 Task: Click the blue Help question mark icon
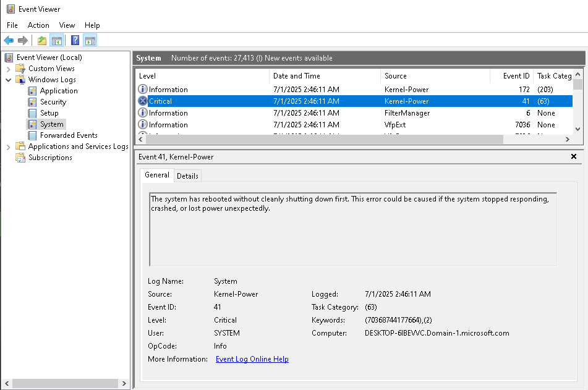(x=75, y=40)
